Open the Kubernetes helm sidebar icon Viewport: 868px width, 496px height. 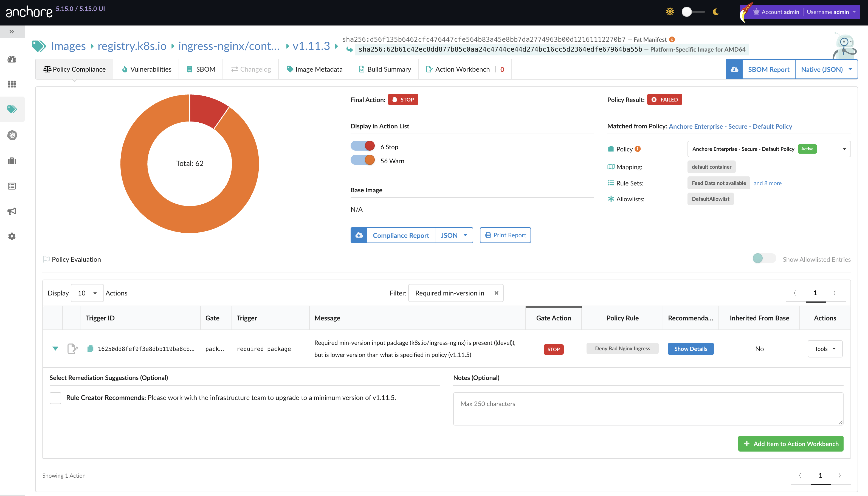[x=12, y=135]
